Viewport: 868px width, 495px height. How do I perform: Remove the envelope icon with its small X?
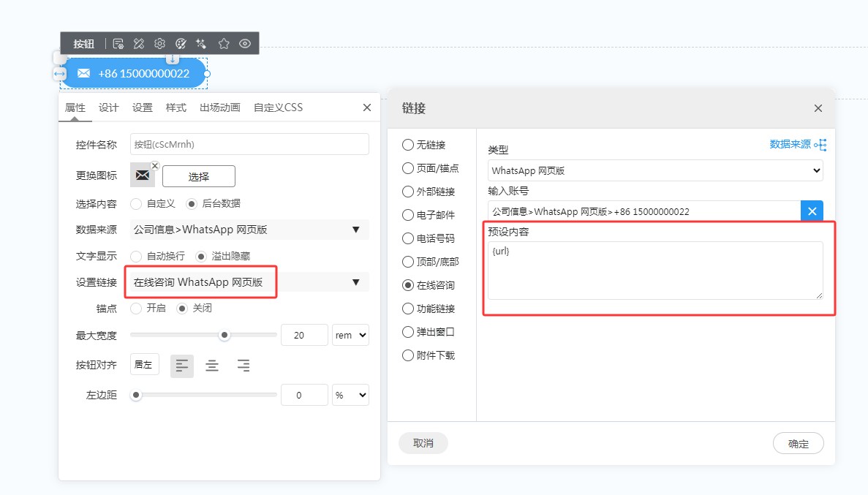[155, 166]
